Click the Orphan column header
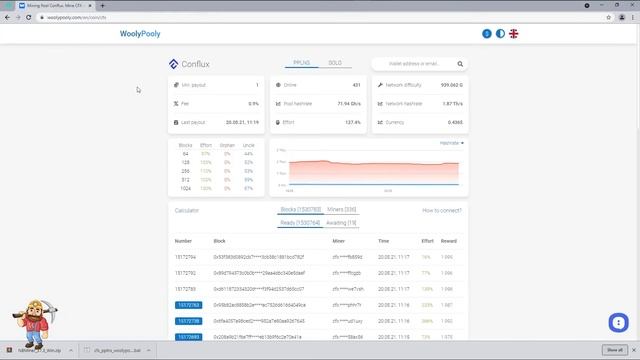The width and height of the screenshot is (640, 360). pos(227,145)
